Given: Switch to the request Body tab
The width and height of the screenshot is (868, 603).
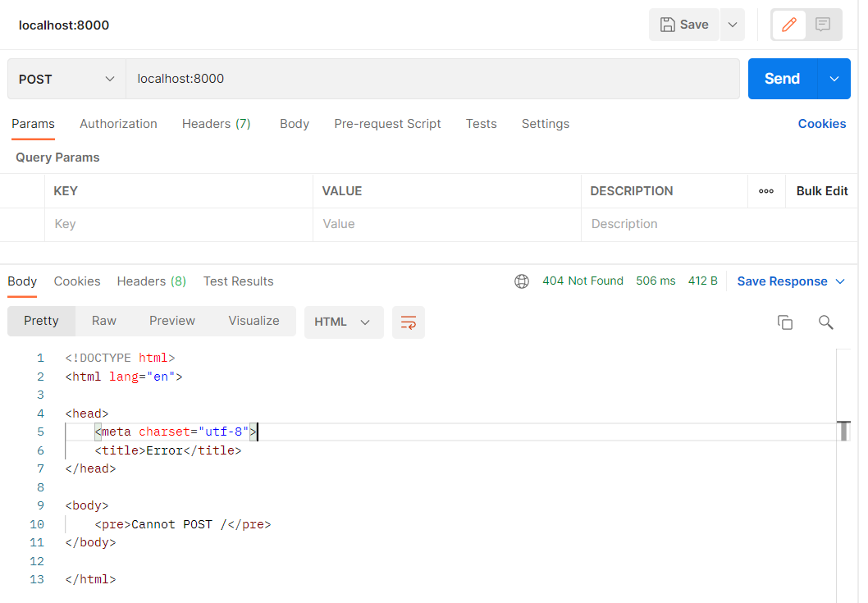Looking at the screenshot, I should (295, 124).
